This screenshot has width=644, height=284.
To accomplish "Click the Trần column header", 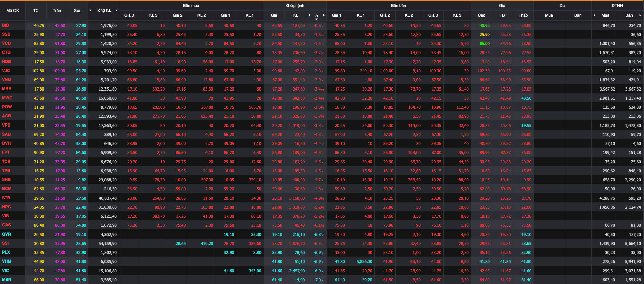I will pyautogui.click(x=57, y=11).
